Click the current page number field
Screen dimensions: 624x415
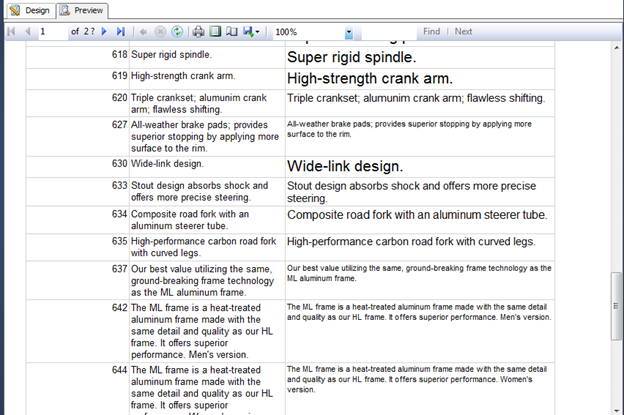click(53, 31)
